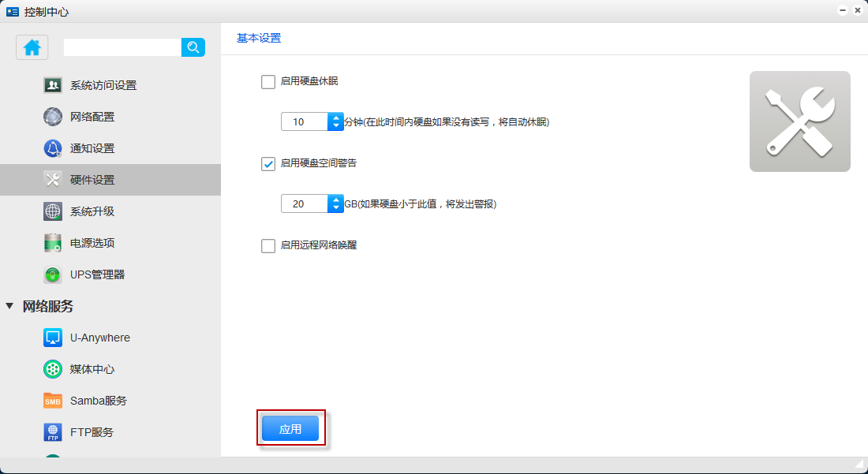
Task: Click the 网络配置 globe icon
Action: coord(53,117)
